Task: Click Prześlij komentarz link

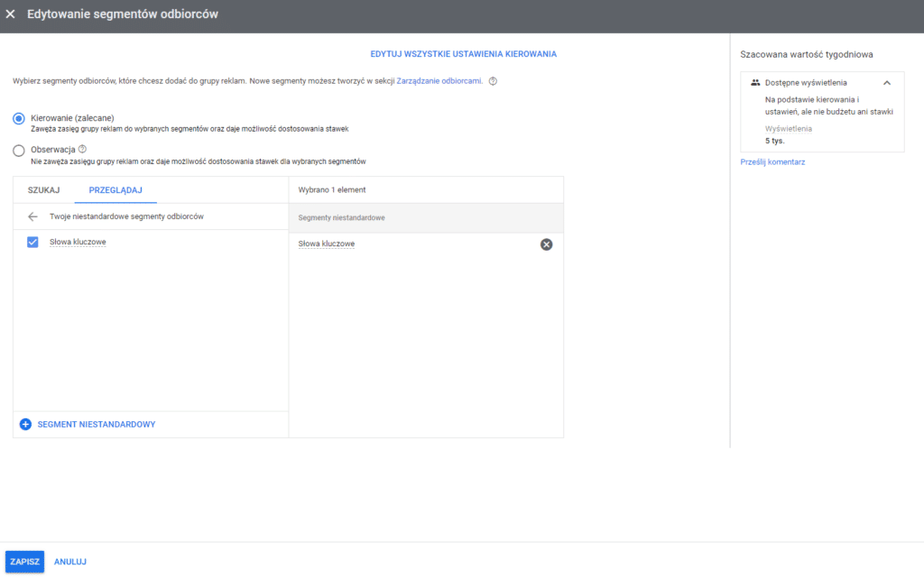Action: [772, 162]
